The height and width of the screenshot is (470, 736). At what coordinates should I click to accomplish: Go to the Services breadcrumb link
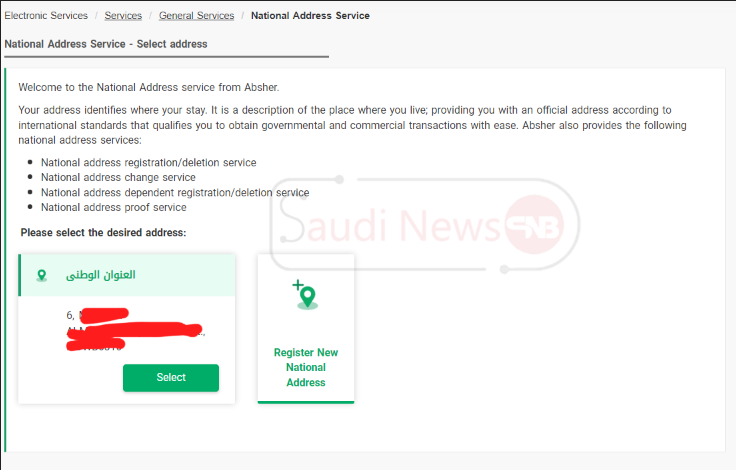(123, 15)
